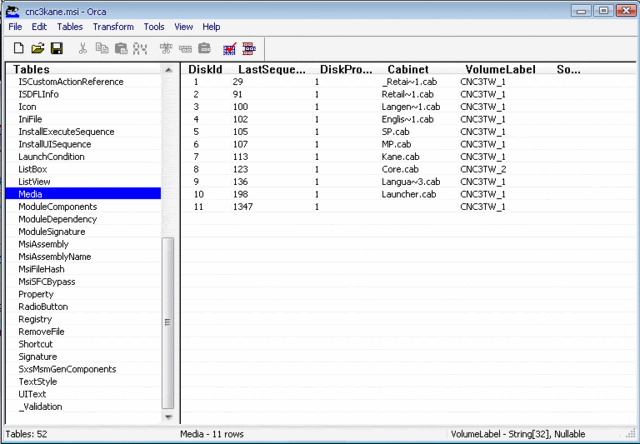640x444 pixels.
Task: Select the _Validation table
Action: [x=40, y=407]
